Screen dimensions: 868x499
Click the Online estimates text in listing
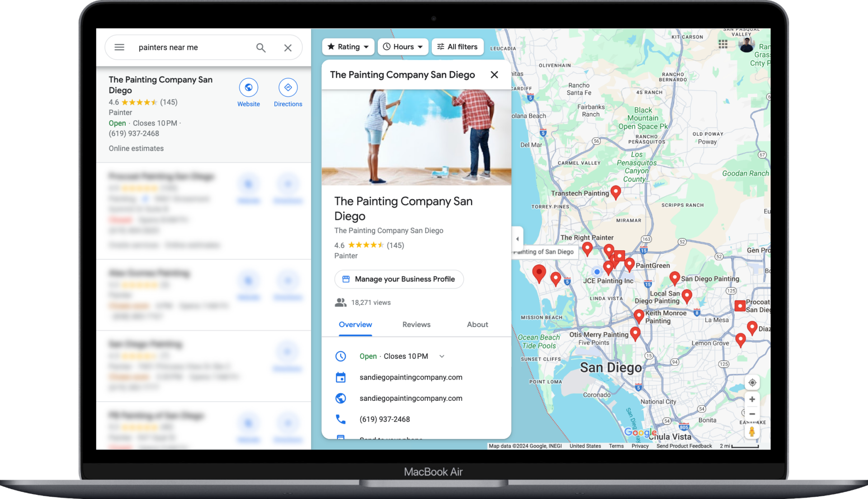136,148
